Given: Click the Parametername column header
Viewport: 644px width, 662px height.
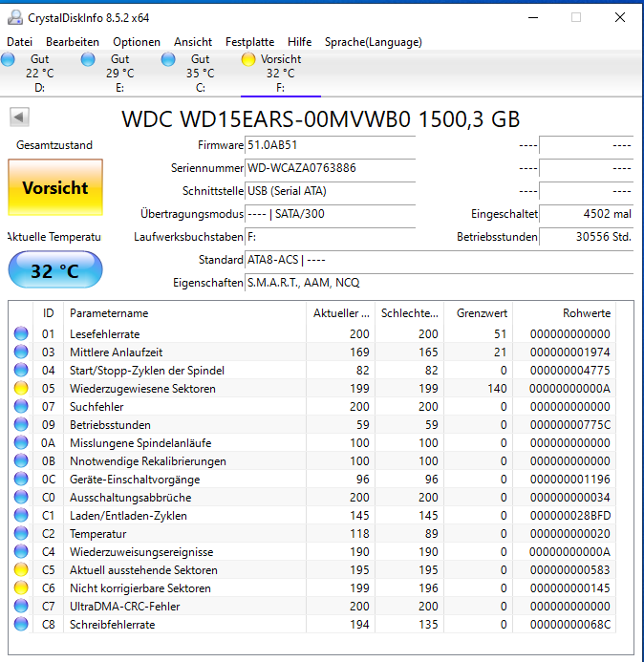Looking at the screenshot, I should tap(184, 312).
